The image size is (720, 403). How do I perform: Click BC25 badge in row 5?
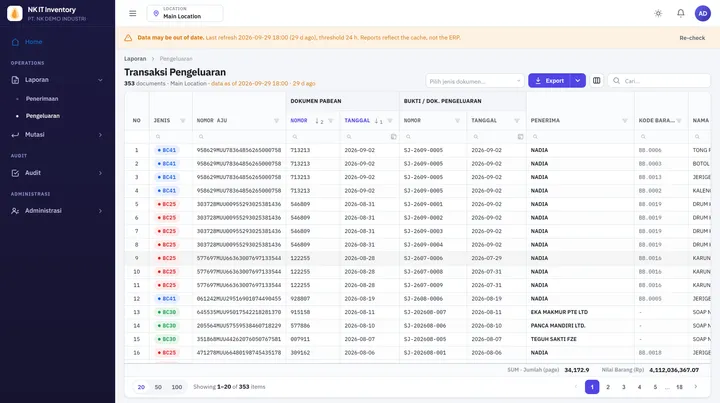167,204
